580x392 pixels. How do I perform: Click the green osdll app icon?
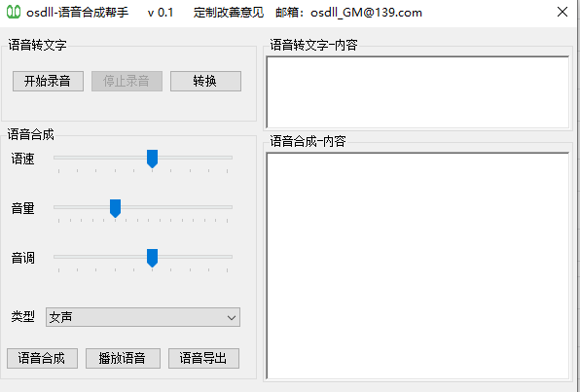[14, 13]
